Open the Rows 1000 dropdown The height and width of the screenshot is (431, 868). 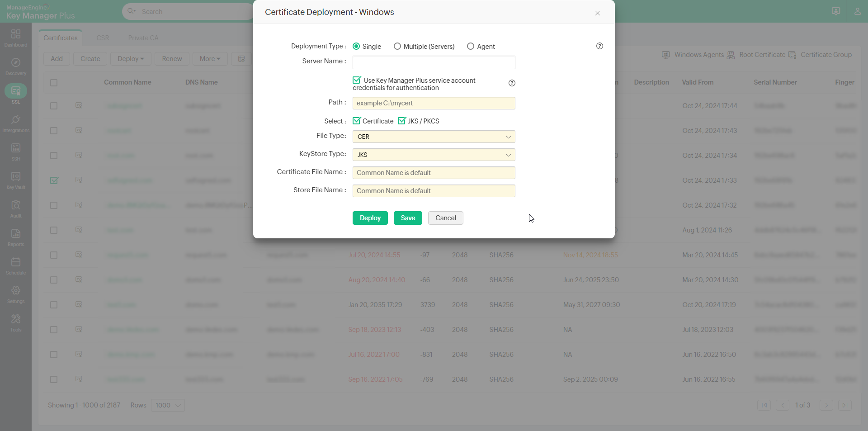point(168,405)
